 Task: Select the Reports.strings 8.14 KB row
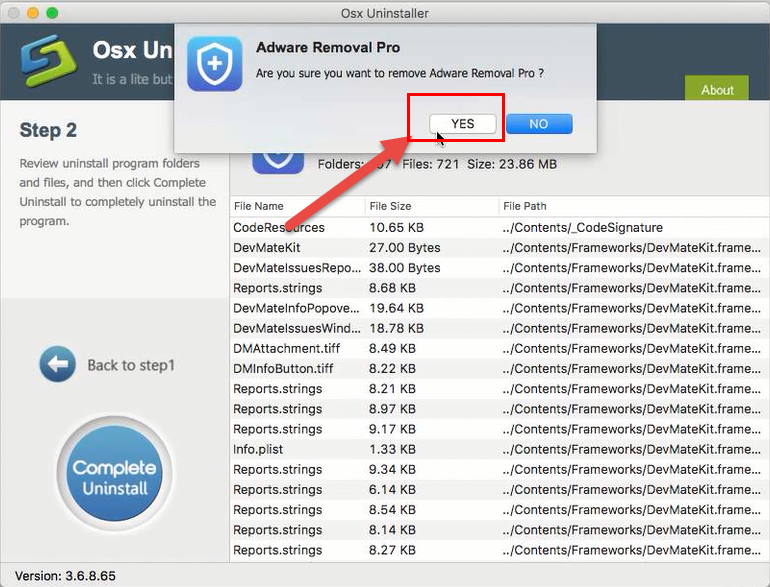click(x=499, y=530)
